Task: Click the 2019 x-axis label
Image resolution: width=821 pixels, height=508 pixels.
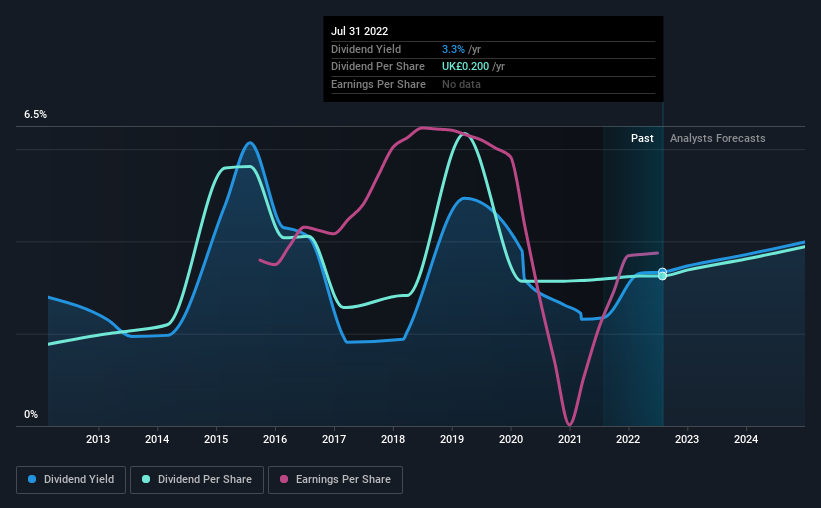Action: point(452,439)
